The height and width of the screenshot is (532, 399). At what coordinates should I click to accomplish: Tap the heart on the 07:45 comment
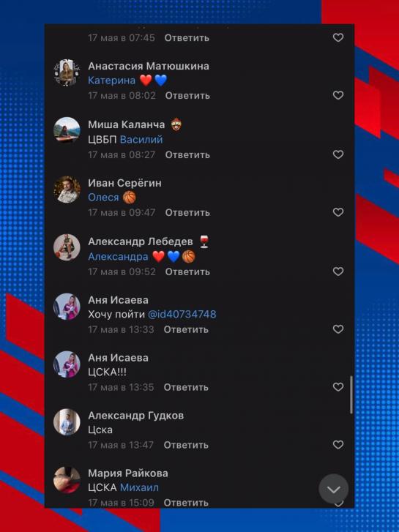[338, 37]
